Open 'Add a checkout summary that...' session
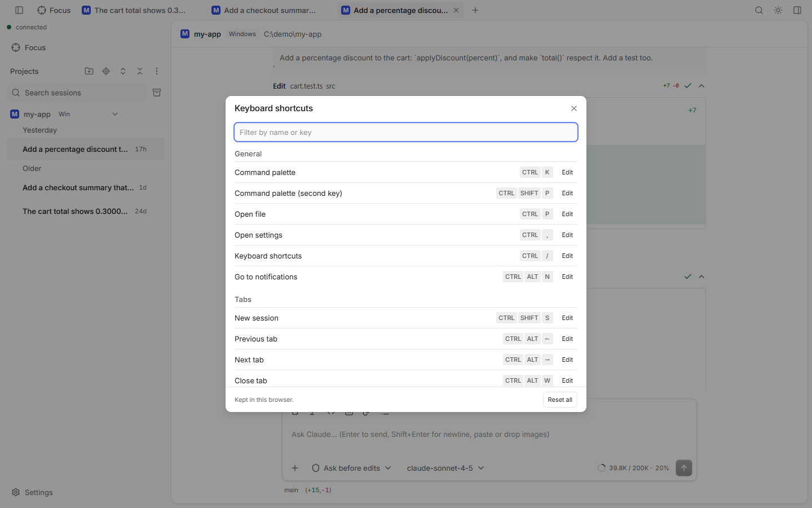This screenshot has height=508, width=812. point(86,187)
